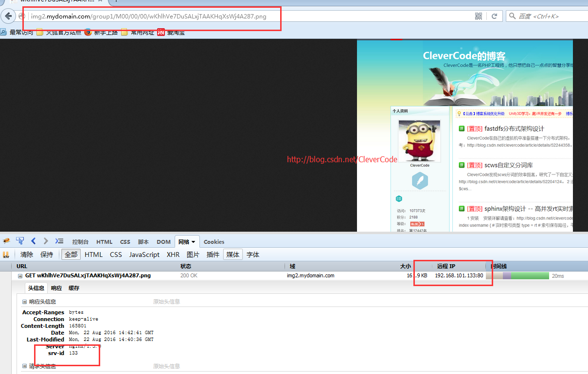Click the XHR breakpoint icon

(x=6, y=255)
